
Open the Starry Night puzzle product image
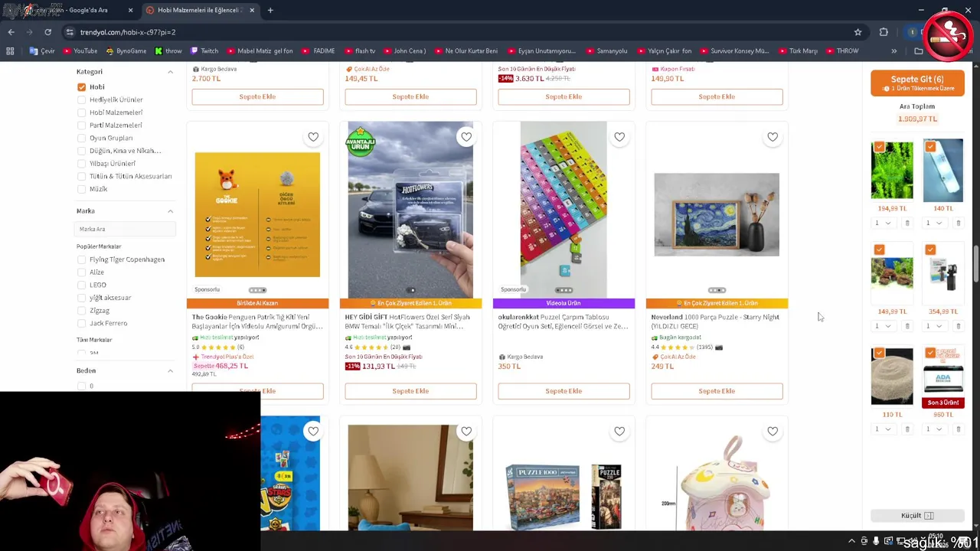coord(717,214)
